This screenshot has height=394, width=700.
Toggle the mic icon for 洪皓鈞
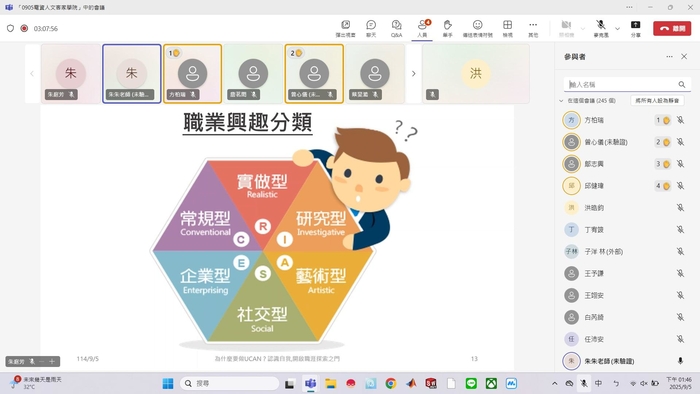pyautogui.click(x=680, y=207)
